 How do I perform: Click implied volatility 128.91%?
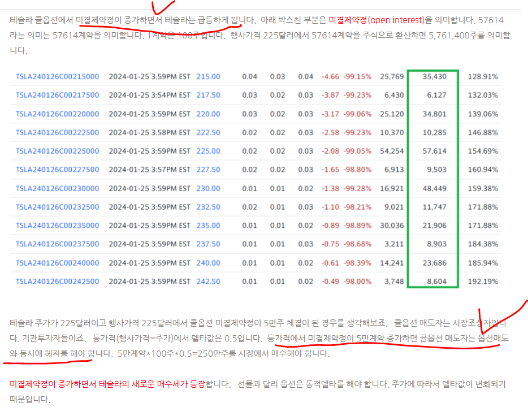pos(483,77)
